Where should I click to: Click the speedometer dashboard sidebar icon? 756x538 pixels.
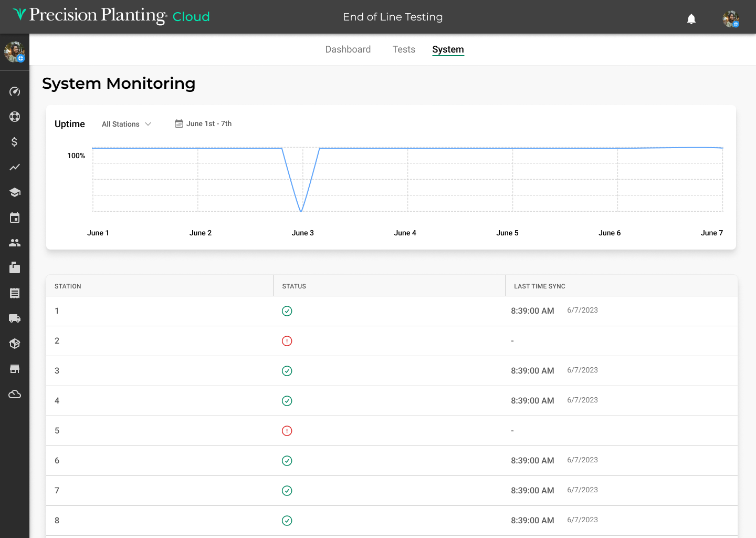(15, 91)
